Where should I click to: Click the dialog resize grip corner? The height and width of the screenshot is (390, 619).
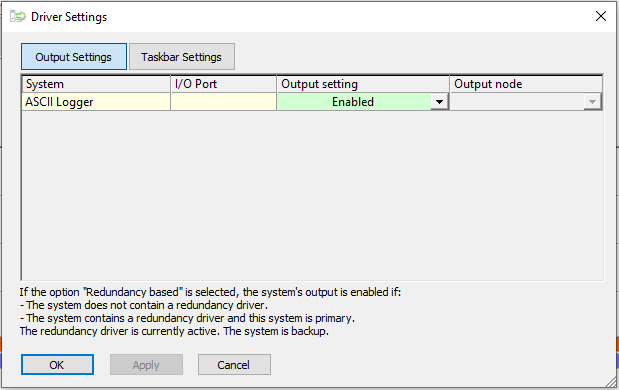(x=611, y=381)
